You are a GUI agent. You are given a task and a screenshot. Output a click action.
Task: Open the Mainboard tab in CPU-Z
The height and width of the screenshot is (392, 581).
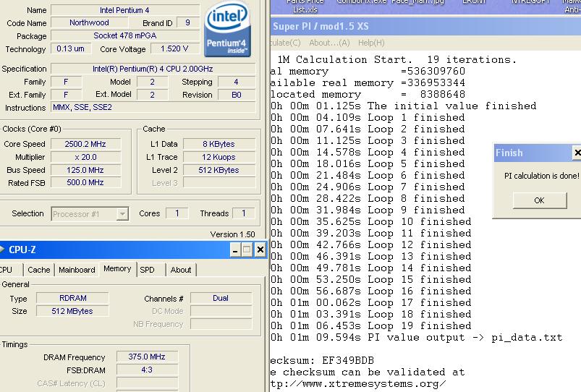click(77, 270)
